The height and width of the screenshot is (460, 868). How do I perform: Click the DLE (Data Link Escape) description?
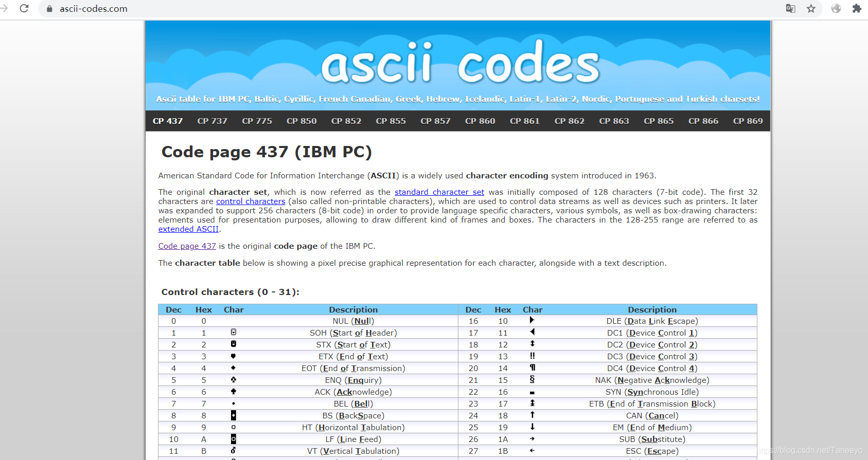click(652, 321)
